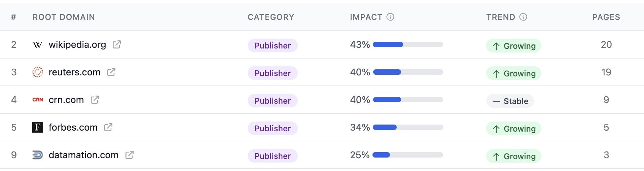Sort by Root Domain column header
The width and height of the screenshot is (644, 171).
64,17
